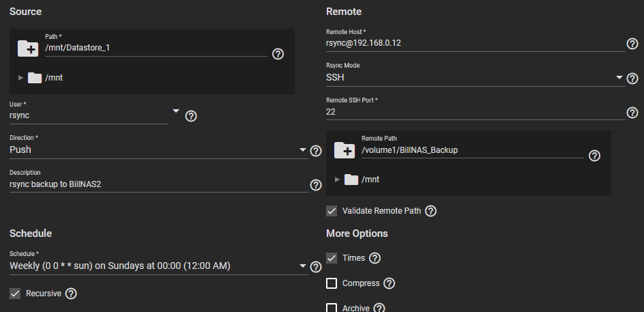
Task: Open help for Validate Remote Path
Action: coord(431,211)
